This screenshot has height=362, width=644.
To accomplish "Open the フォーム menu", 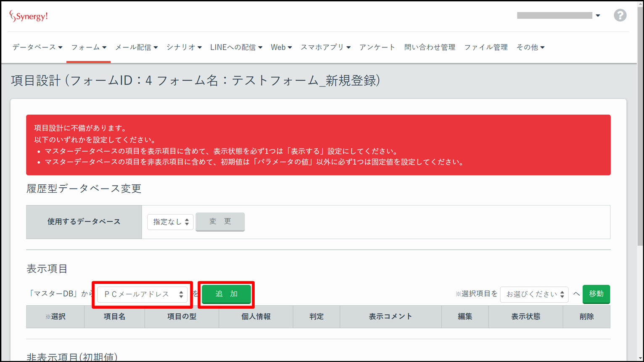I will (x=88, y=47).
